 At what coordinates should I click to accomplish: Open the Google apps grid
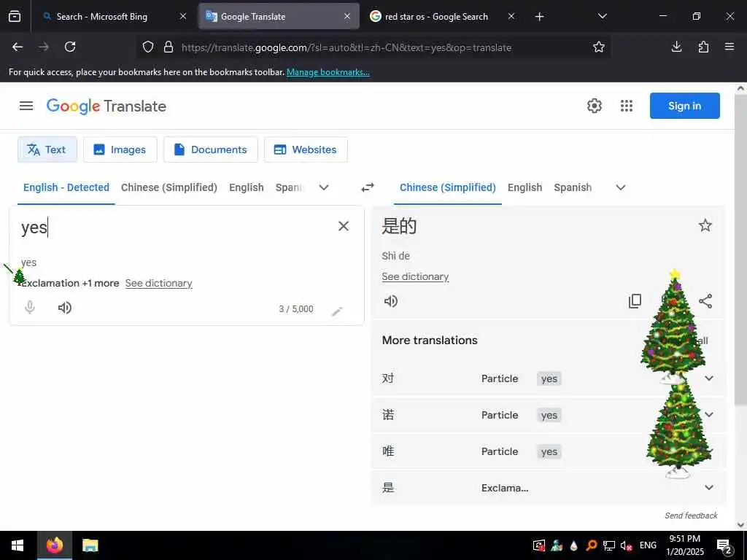627,106
